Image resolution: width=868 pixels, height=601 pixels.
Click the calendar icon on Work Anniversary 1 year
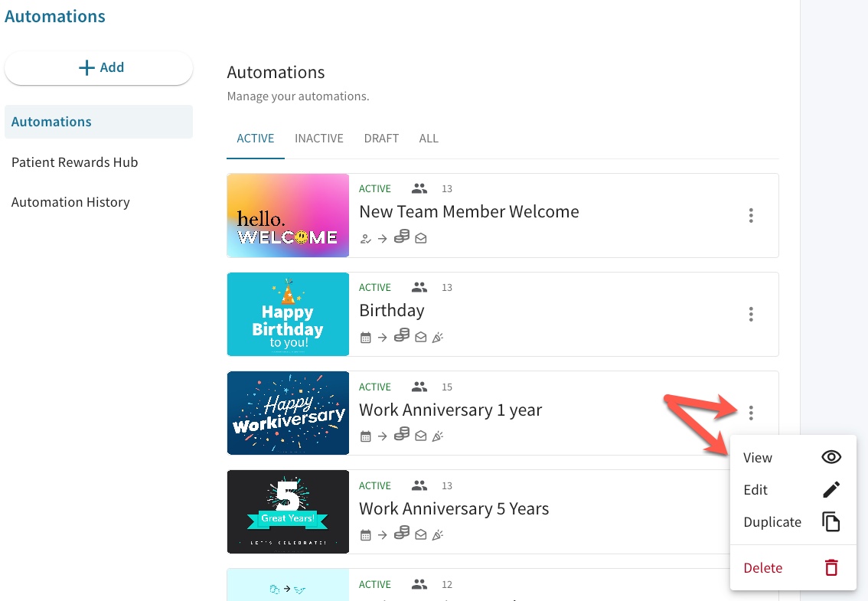point(365,436)
